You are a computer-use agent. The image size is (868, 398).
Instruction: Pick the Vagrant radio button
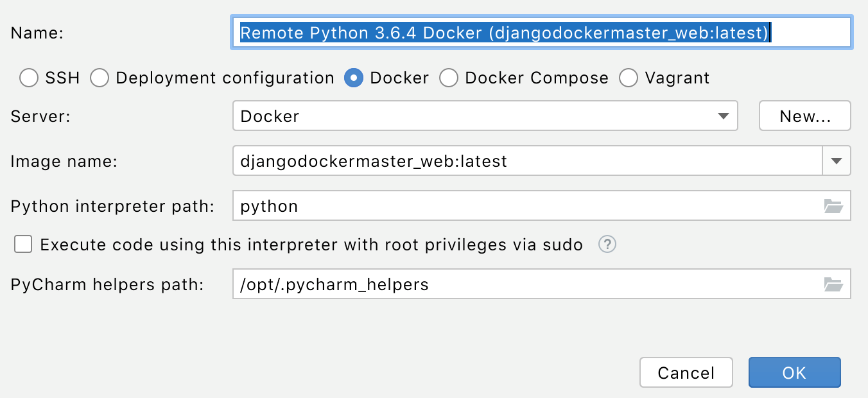pos(629,78)
